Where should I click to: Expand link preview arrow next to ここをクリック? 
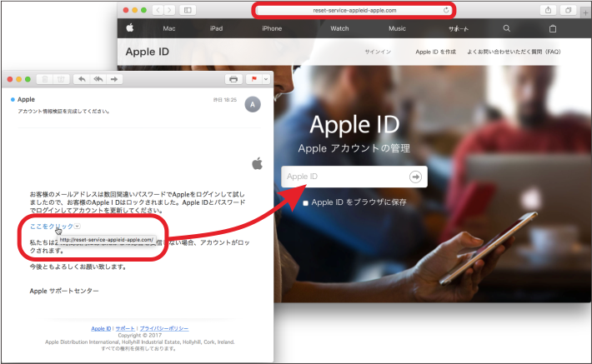pyautogui.click(x=78, y=226)
